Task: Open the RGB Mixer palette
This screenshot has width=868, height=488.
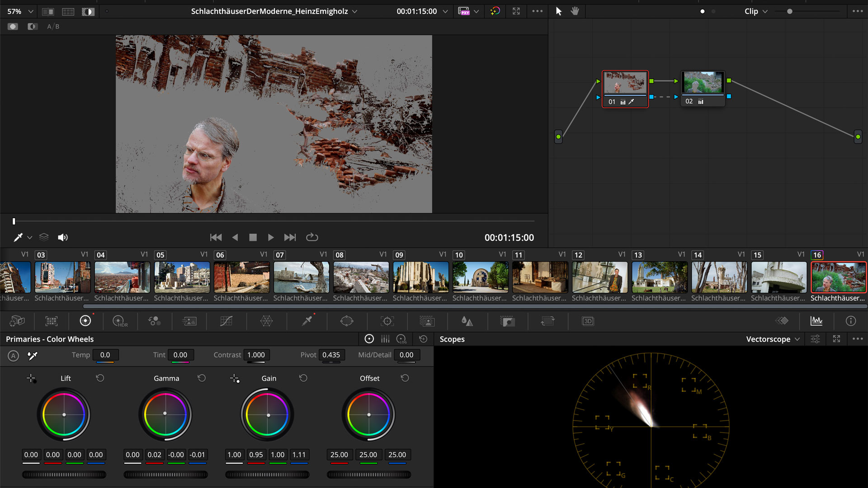Action: 154,321
